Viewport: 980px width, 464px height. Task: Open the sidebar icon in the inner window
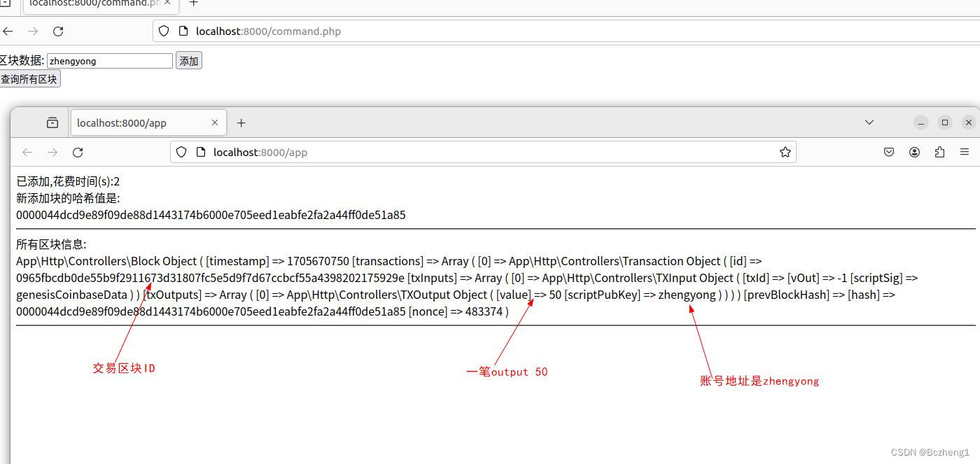pyautogui.click(x=52, y=122)
